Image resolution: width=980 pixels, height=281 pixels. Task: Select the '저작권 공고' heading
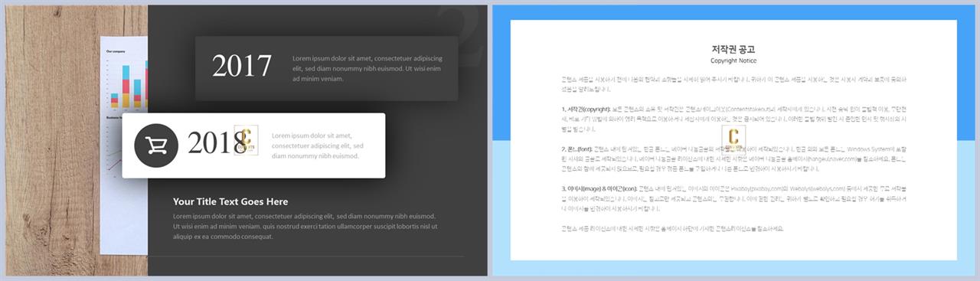pos(733,49)
